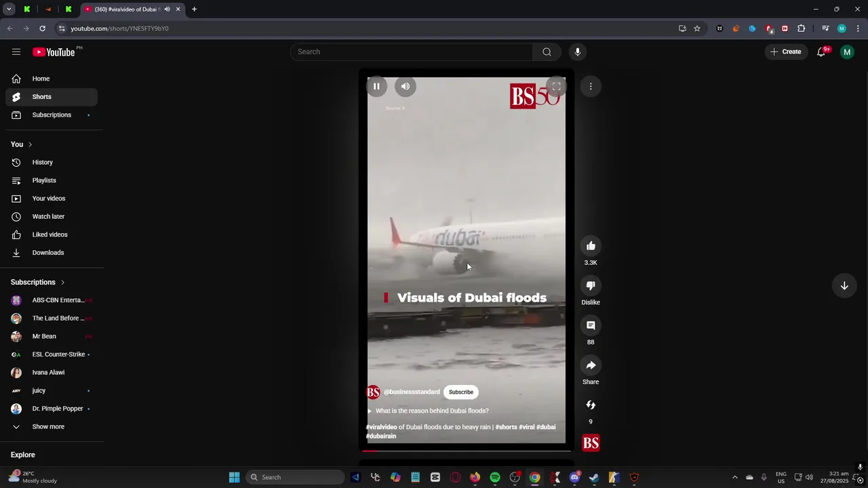Like the Short with thumbs up

pyautogui.click(x=591, y=246)
